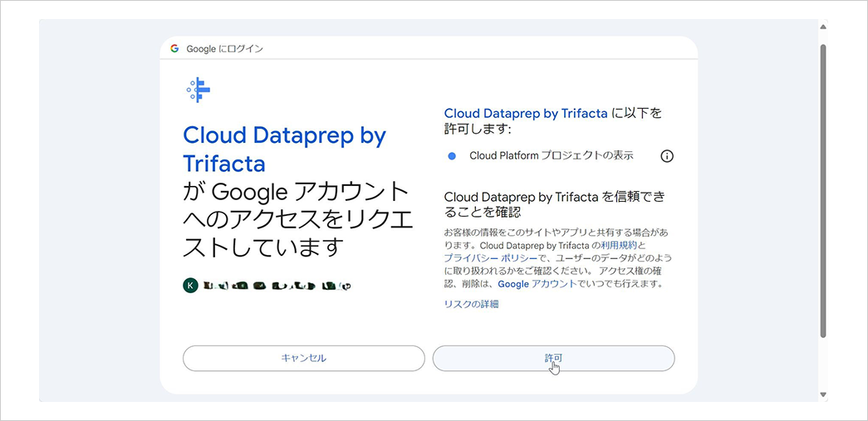Click the blue bullet beside Cloud Platform permission
Screen dimensions: 868x421
point(452,157)
